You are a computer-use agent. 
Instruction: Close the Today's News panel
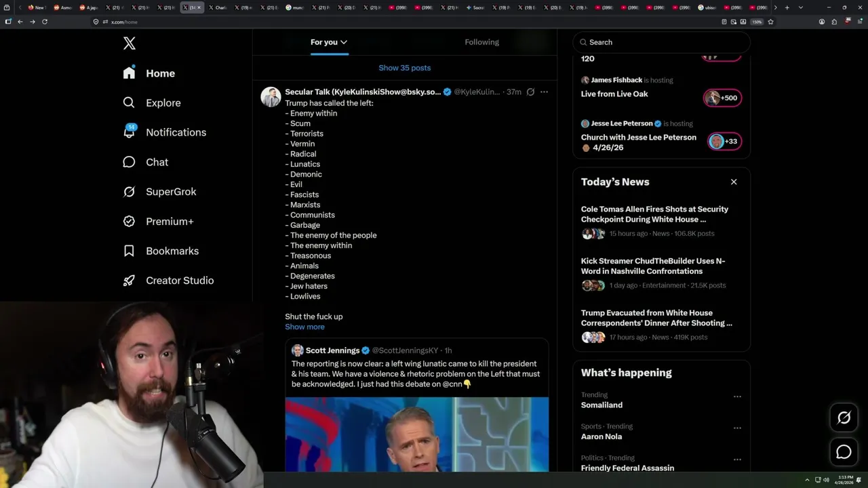[x=734, y=182]
